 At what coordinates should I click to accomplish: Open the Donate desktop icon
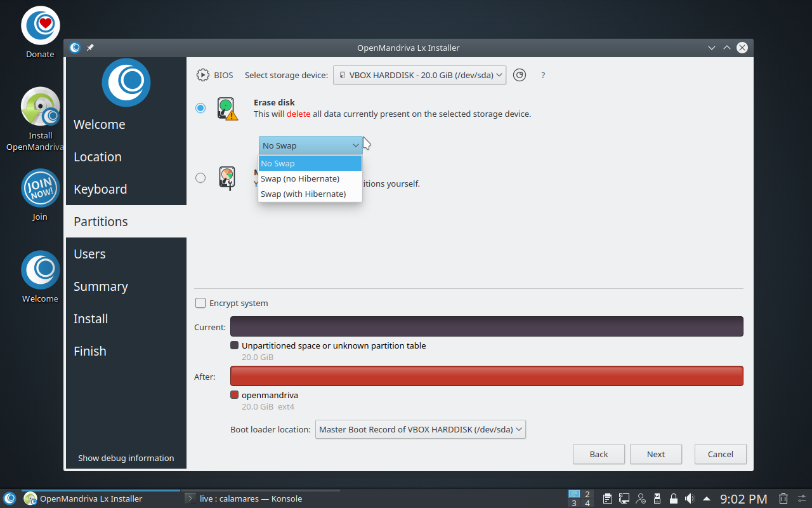tap(40, 25)
